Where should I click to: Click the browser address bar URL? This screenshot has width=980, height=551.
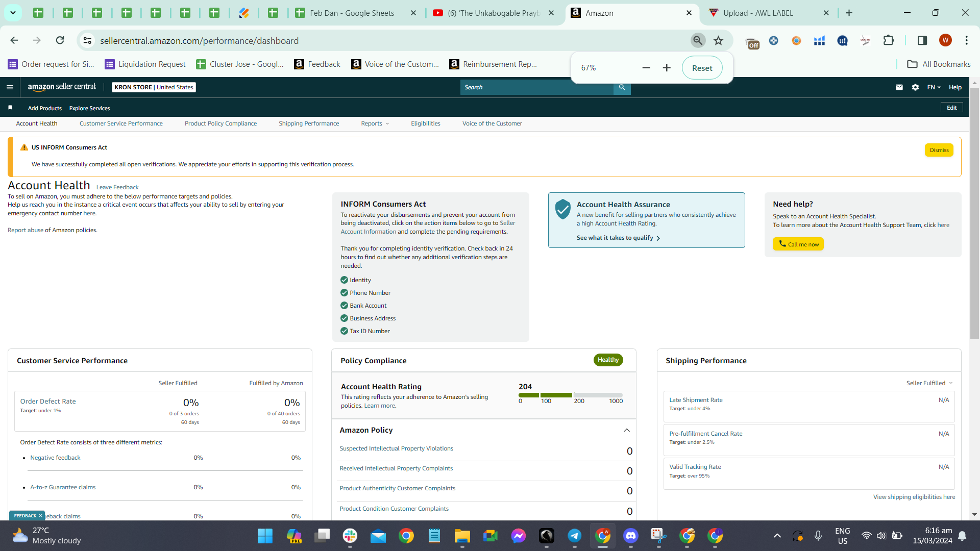click(x=199, y=40)
